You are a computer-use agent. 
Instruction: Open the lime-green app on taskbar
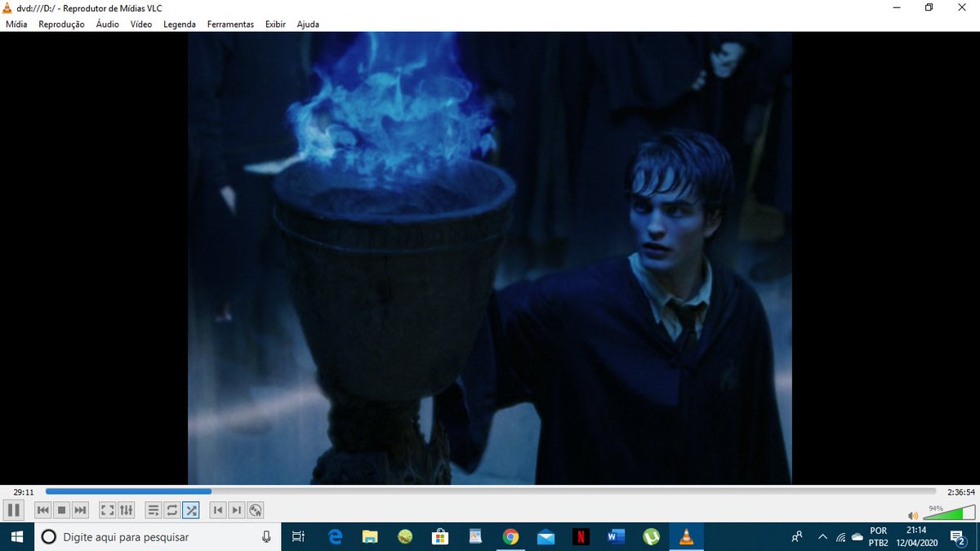pyautogui.click(x=405, y=536)
